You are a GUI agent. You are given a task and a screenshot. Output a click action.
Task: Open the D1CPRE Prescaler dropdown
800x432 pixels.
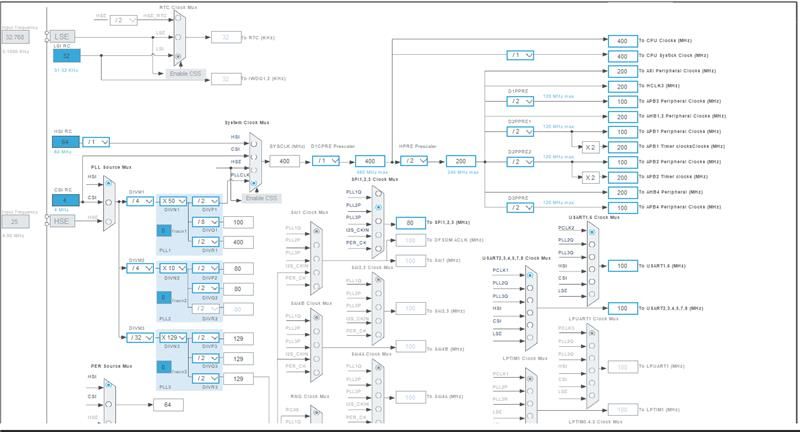coord(326,161)
